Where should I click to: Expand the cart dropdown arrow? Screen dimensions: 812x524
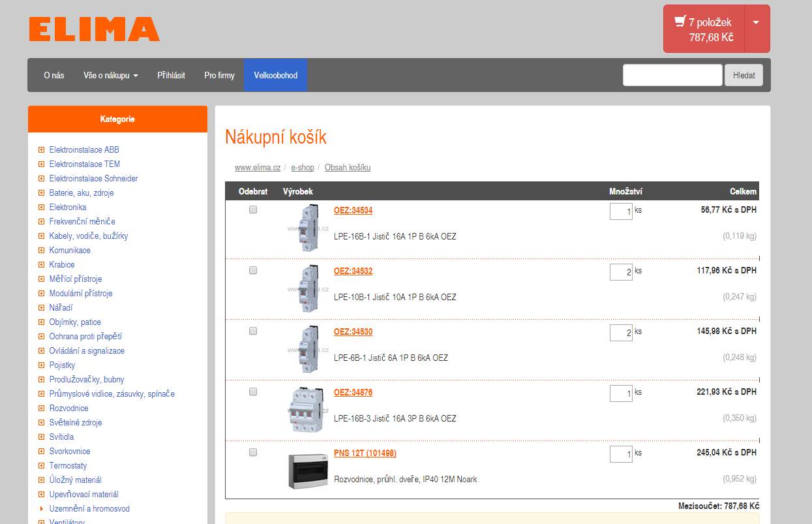click(756, 29)
